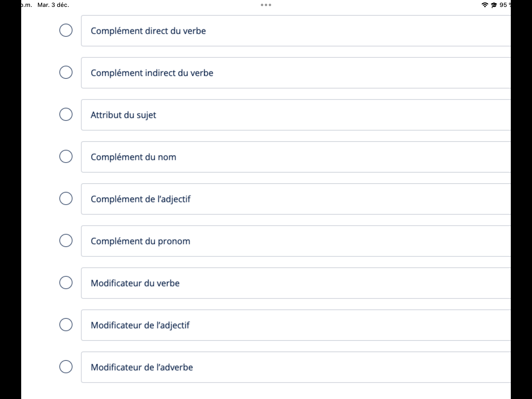Tap the graduation cap status icon
This screenshot has width=532, height=399.
click(x=494, y=5)
